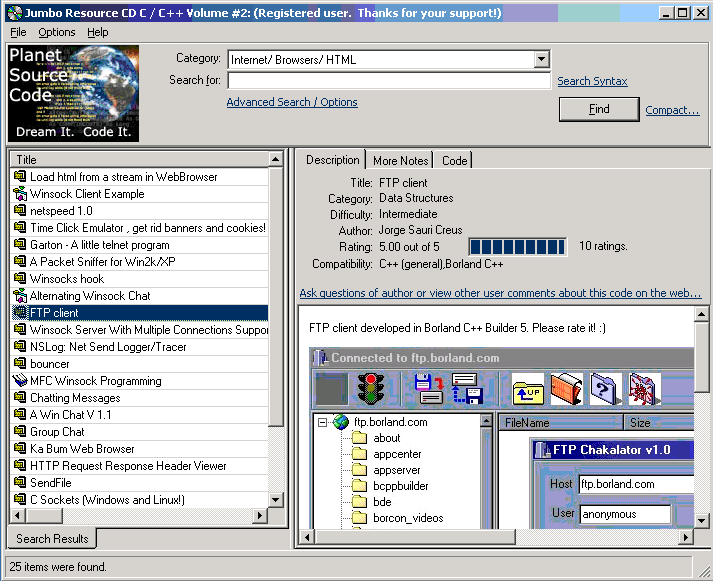Click icon beside netspeed 1.0 entry
The image size is (713, 581).
point(20,210)
